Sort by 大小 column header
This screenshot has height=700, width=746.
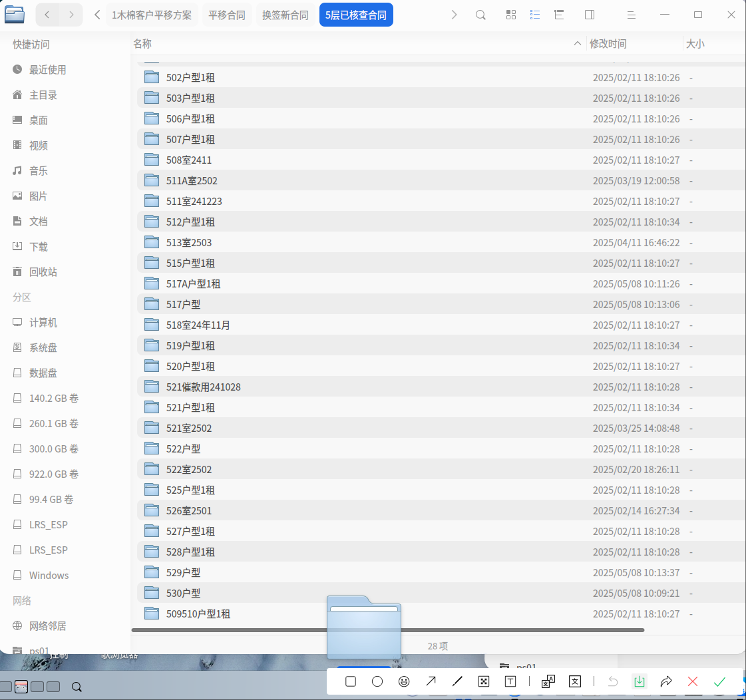click(695, 44)
